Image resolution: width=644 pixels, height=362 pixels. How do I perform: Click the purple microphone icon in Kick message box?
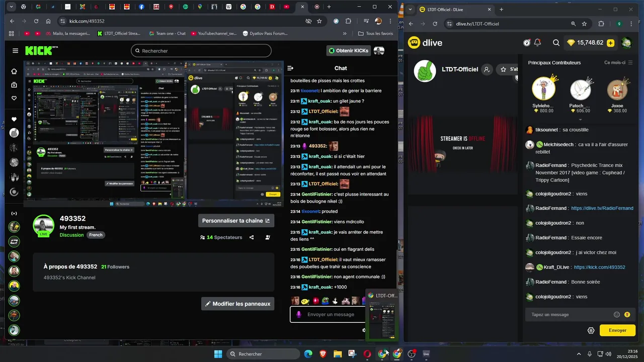point(298,314)
